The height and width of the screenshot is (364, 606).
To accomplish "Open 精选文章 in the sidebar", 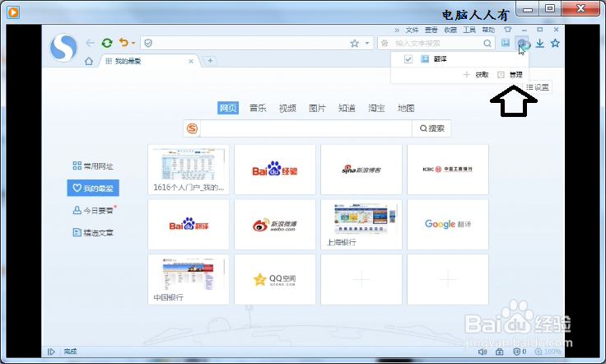I will click(x=93, y=232).
